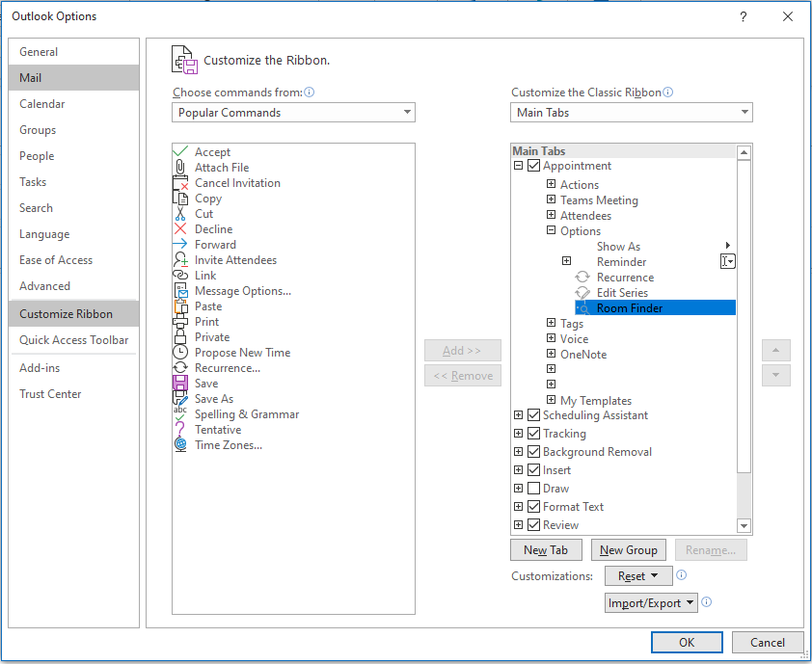Screen dimensions: 812x664
Task: Go to the Advanced options category
Action: tap(73, 285)
